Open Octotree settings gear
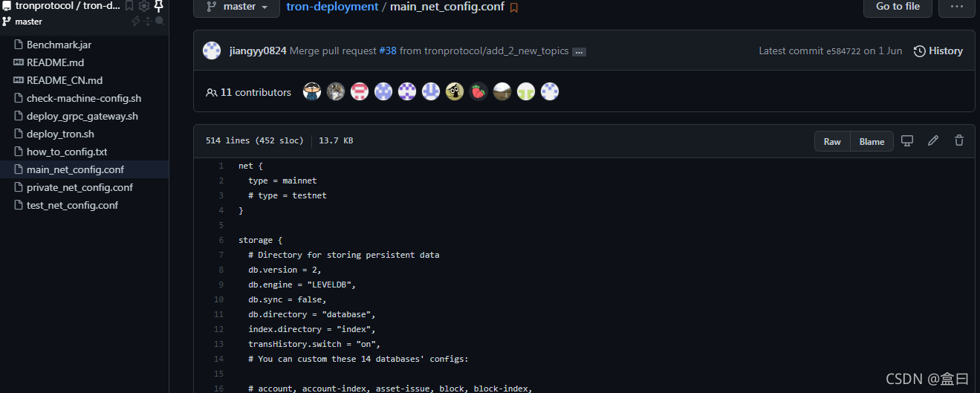The height and width of the screenshot is (393, 980). point(144,6)
